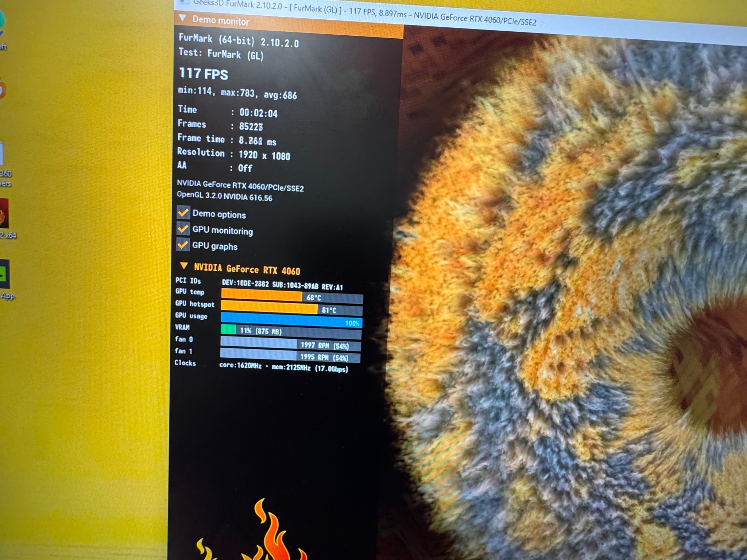Click the min:114, max:783, avg:686 line
747x560 pixels.
237,93
